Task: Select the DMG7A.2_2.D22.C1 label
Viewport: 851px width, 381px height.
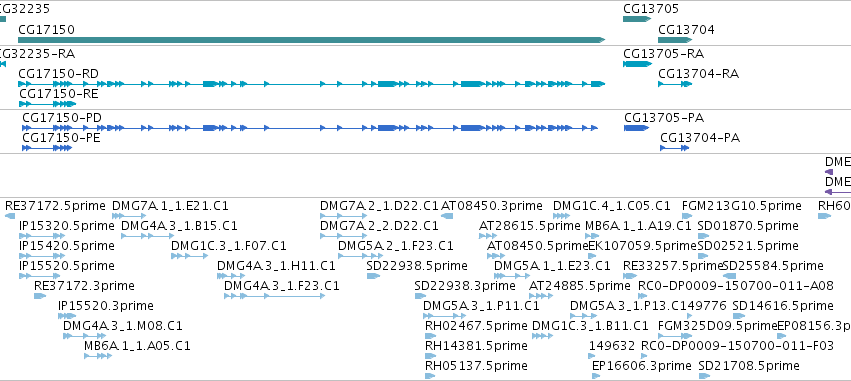Action: (379, 225)
